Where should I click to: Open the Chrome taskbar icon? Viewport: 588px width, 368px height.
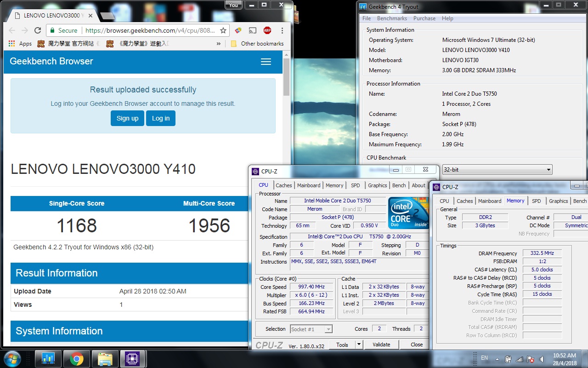77,358
